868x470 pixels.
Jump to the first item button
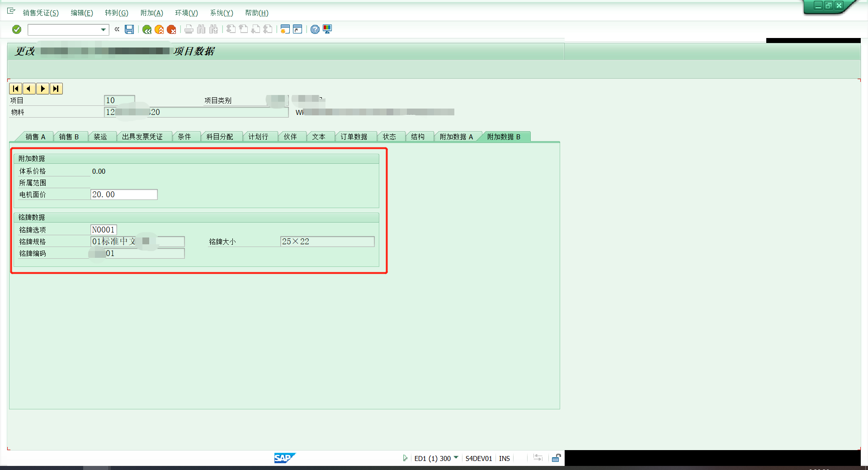click(15, 89)
